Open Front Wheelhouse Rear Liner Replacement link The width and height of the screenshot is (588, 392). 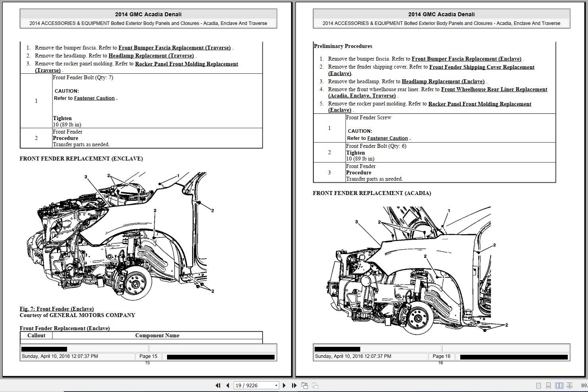click(x=493, y=89)
